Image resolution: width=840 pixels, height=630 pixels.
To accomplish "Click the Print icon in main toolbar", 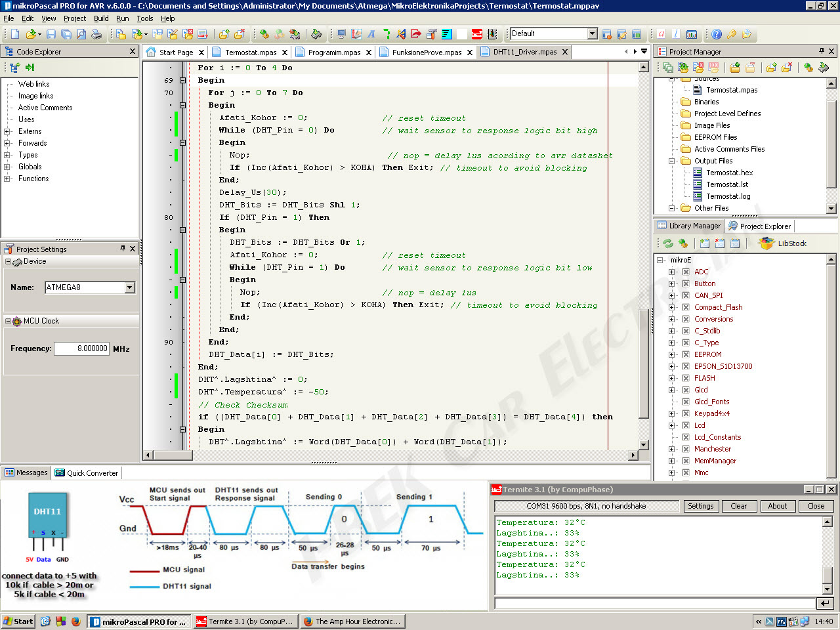I will 96,34.
